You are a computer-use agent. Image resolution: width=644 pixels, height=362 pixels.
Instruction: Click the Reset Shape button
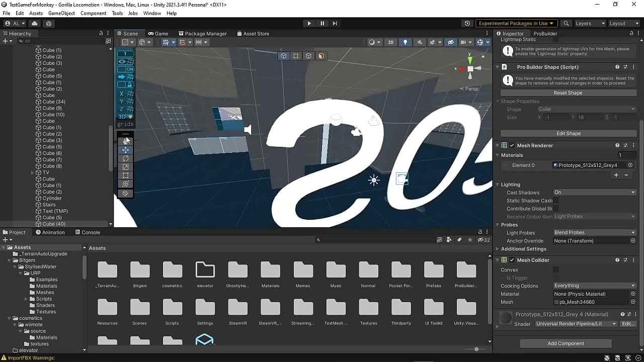click(x=568, y=93)
